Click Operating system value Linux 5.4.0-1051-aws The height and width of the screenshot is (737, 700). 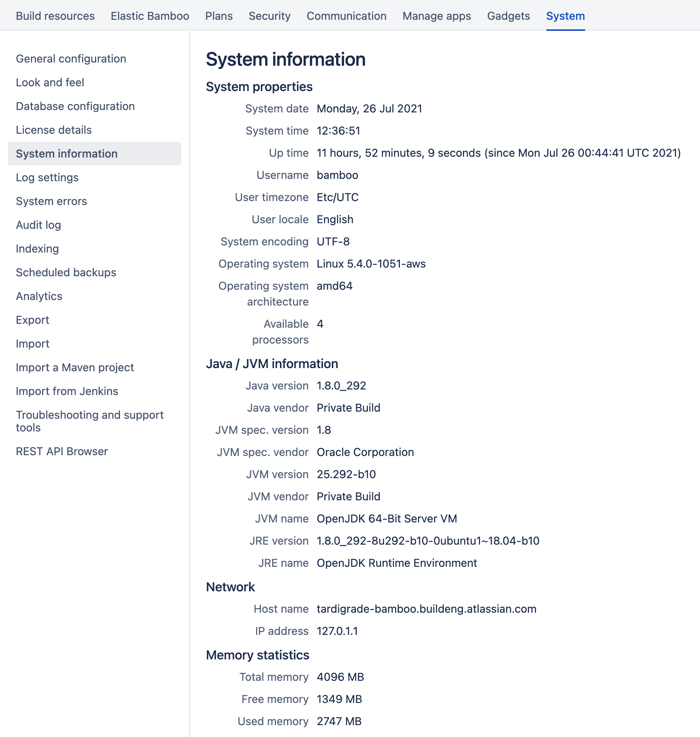click(371, 264)
